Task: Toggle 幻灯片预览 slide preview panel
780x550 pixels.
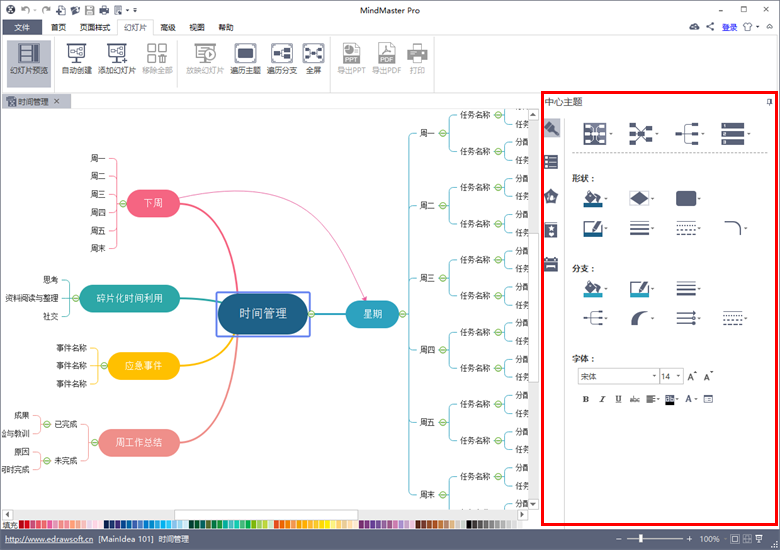Action: pos(29,59)
